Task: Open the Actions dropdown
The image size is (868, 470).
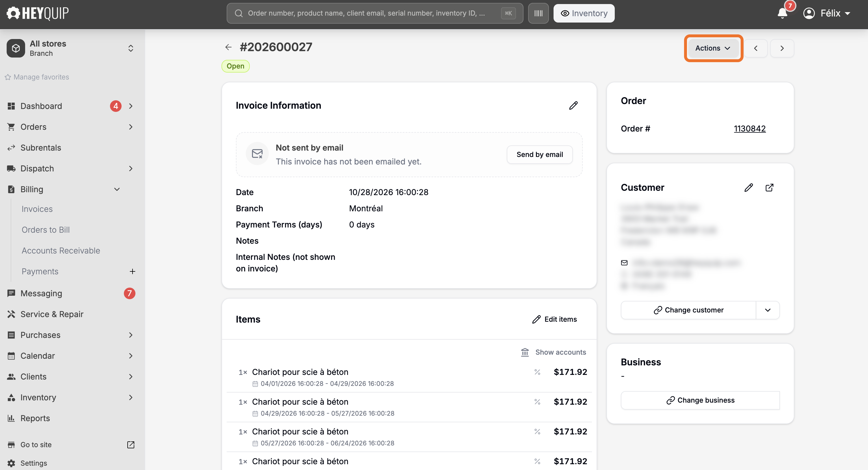Action: 713,48
